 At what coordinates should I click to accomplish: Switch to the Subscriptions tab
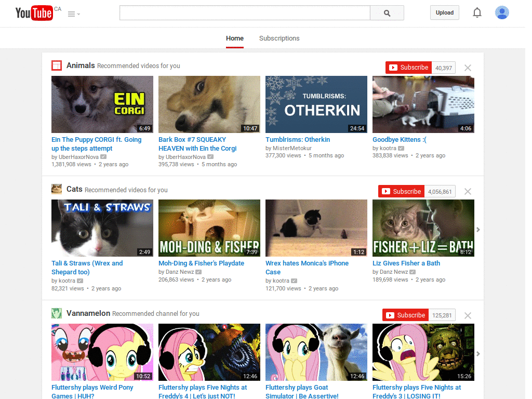pyautogui.click(x=279, y=38)
